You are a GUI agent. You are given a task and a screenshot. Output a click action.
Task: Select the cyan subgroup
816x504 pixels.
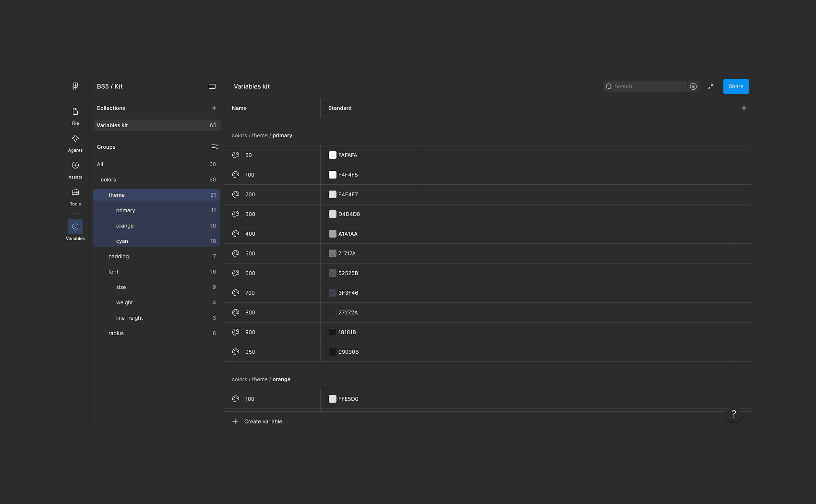[x=156, y=241]
